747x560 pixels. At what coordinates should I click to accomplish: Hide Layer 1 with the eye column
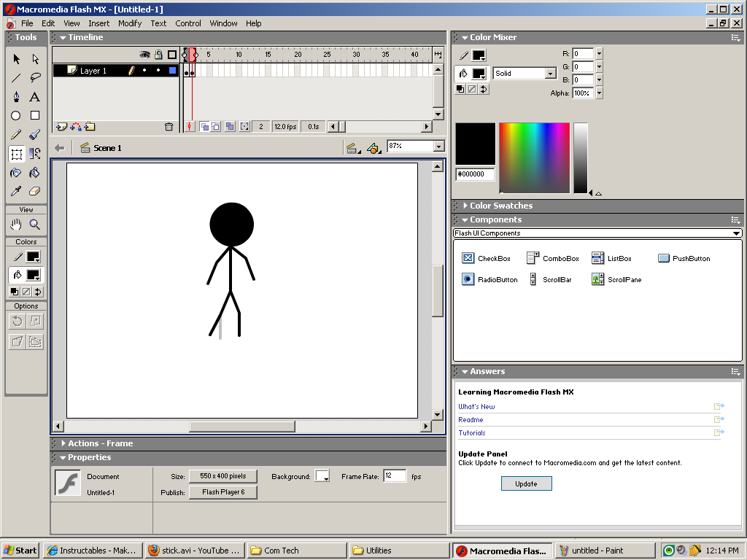(144, 71)
